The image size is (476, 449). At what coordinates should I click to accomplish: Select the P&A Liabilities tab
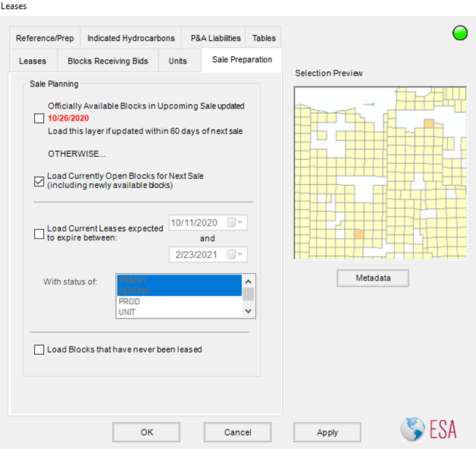(215, 38)
